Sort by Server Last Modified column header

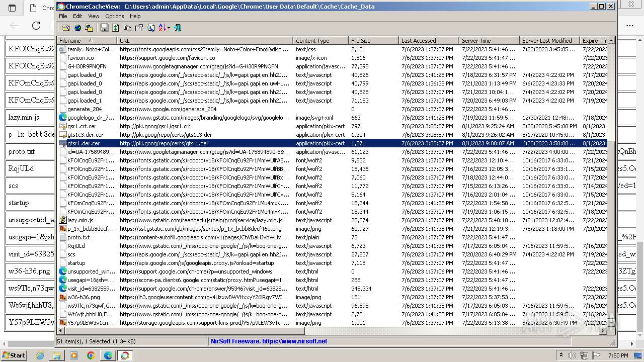[x=550, y=41]
